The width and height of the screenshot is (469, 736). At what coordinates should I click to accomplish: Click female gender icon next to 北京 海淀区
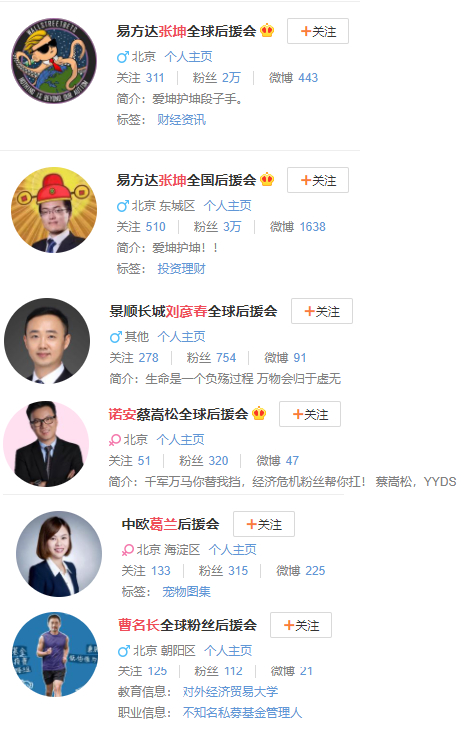pos(128,550)
